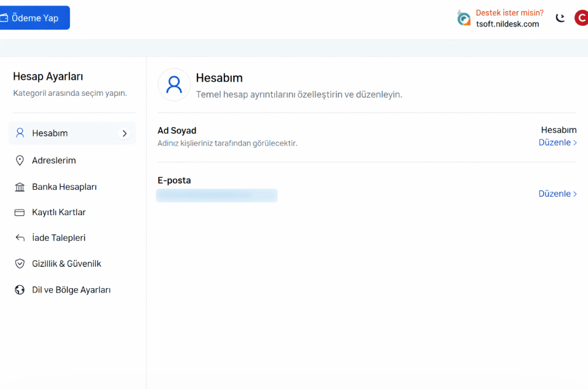Image resolution: width=588 pixels, height=389 pixels.
Task: Edit E-posta via its Düzenle link
Action: click(x=557, y=194)
